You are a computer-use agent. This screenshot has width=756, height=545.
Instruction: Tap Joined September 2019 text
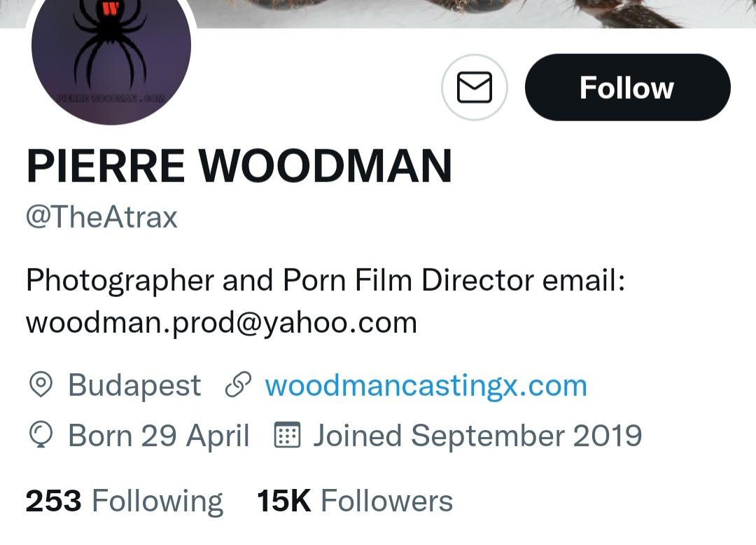[x=477, y=436]
